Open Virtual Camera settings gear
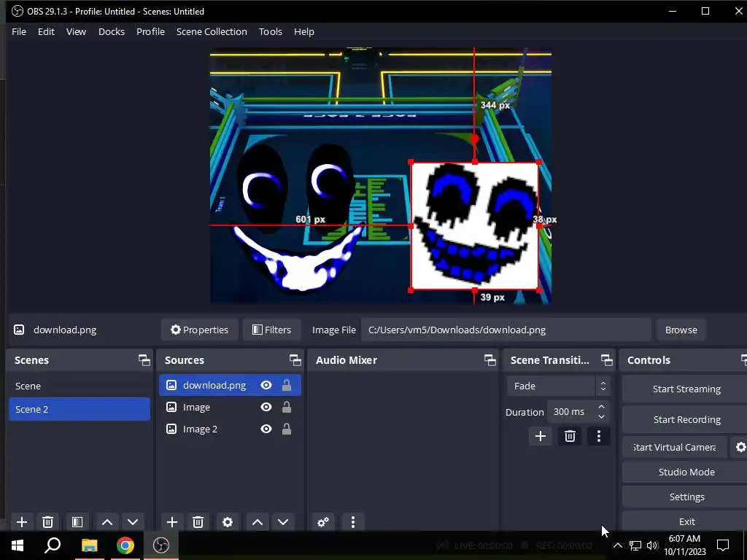This screenshot has height=560, width=747. tap(740, 447)
